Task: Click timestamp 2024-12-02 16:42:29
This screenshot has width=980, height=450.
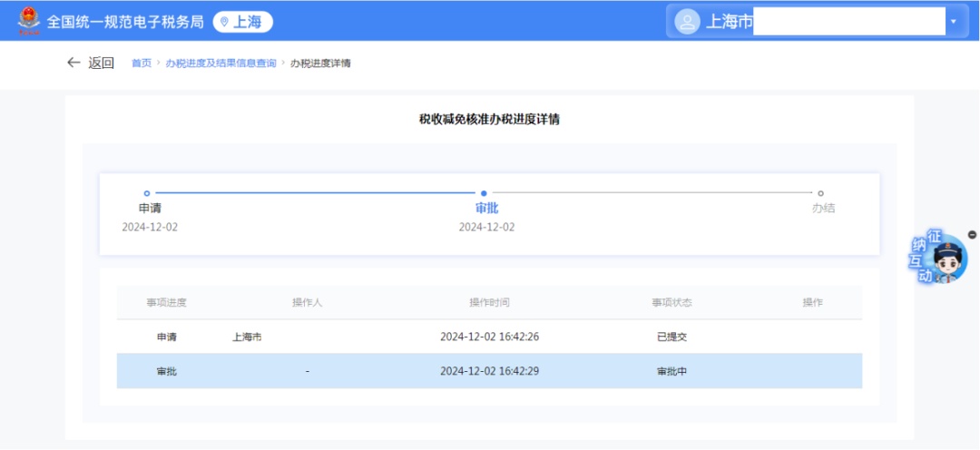Action: [489, 371]
